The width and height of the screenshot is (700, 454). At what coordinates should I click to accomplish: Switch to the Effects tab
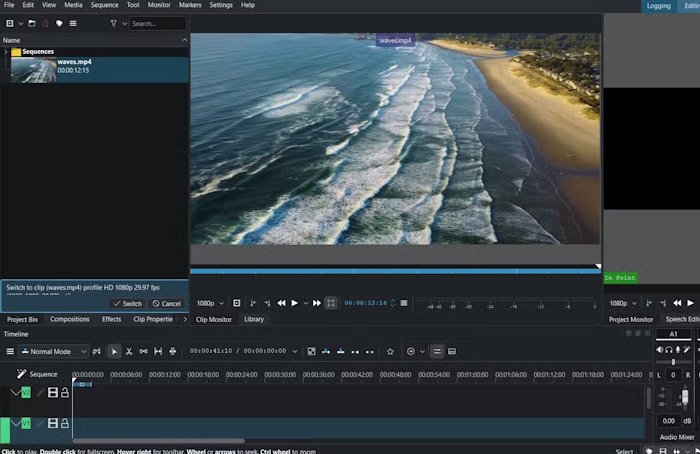click(112, 319)
